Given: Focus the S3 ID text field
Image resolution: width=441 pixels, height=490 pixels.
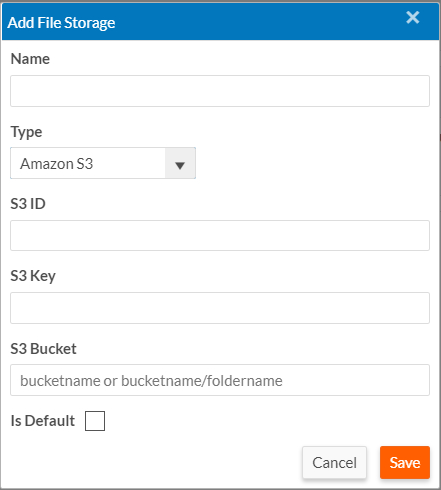Looking at the screenshot, I should coord(220,235).
